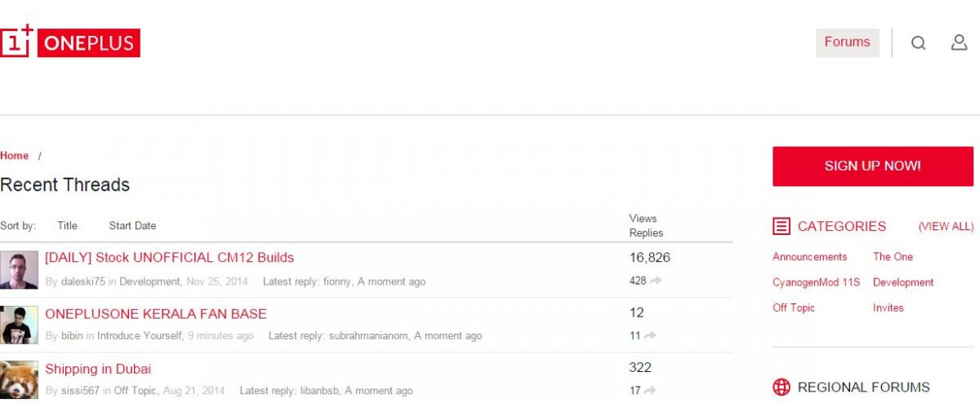The image size is (980, 403).
Task: Open the Forums menu item
Action: (847, 42)
